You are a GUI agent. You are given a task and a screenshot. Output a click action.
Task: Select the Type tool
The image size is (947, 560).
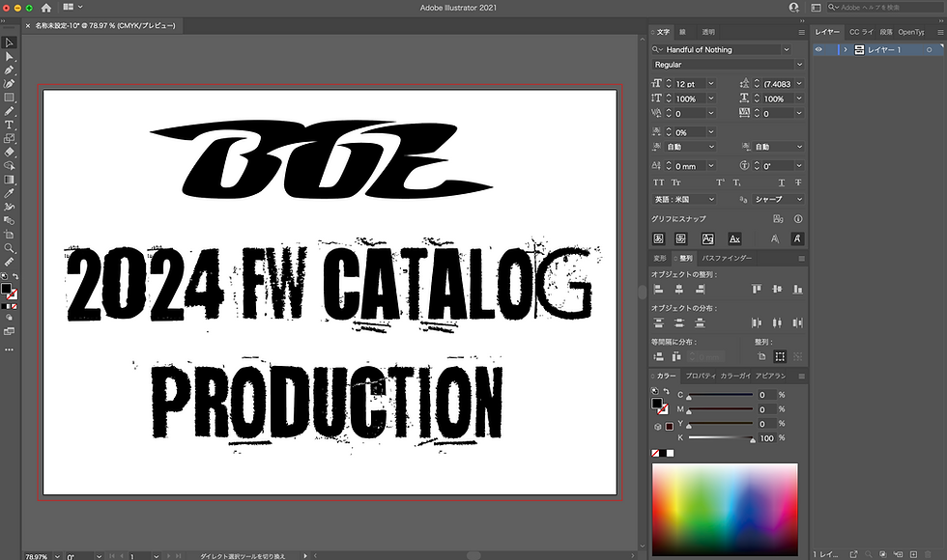9,125
